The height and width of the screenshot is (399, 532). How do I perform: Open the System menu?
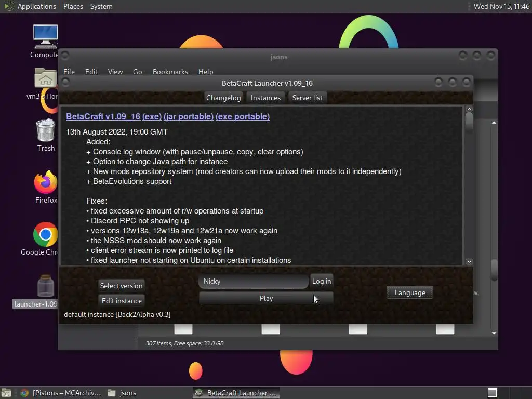coord(101,6)
